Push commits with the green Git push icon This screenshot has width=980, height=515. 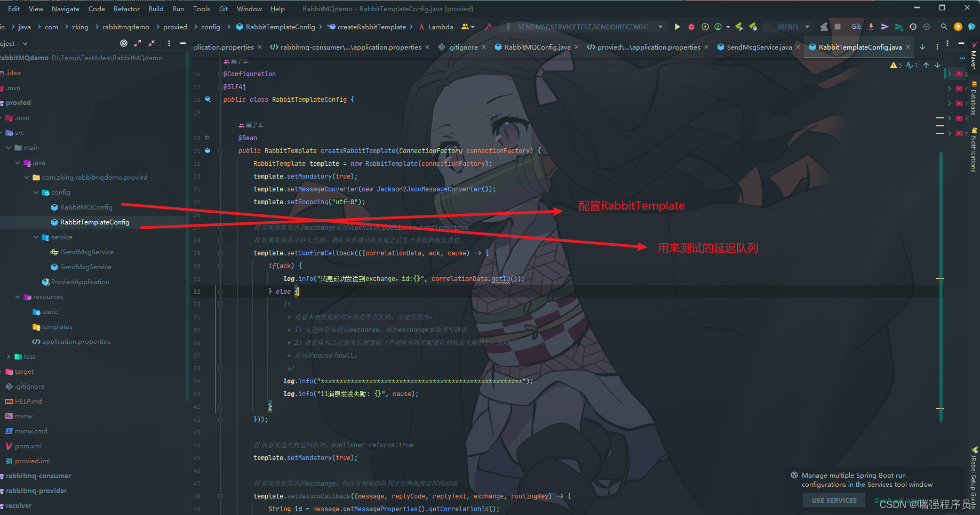(x=899, y=27)
